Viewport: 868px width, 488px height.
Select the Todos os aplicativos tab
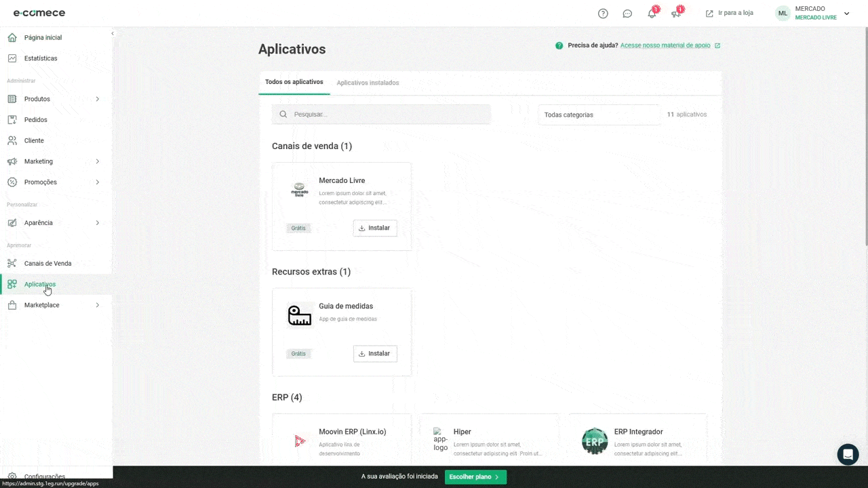pos(294,82)
